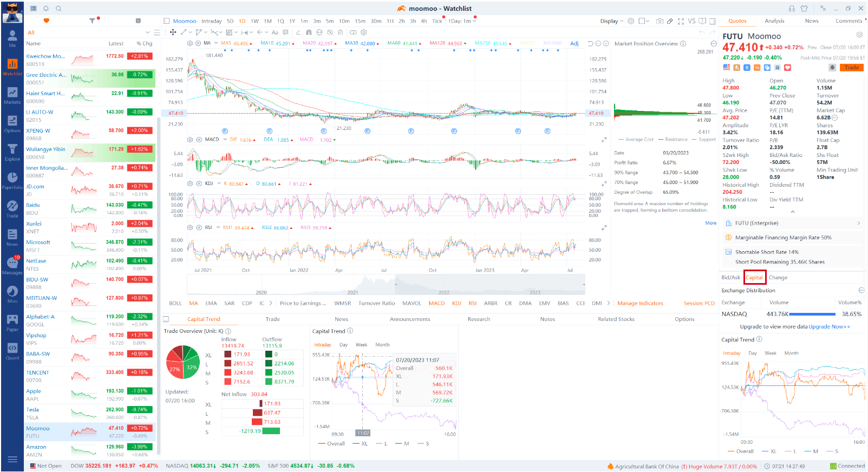Open the Trade section in the left sidebar
Viewport: 868px width, 472px height.
[12, 209]
